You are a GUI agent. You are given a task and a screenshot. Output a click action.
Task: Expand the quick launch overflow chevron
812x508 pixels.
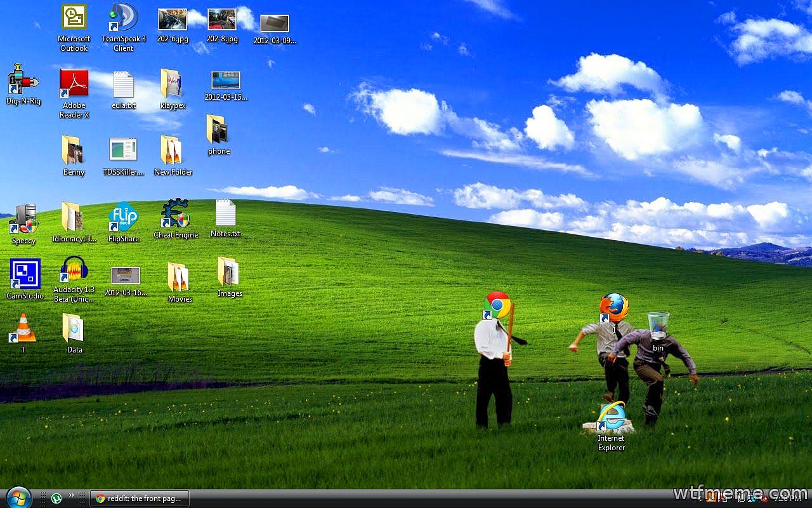tap(71, 495)
